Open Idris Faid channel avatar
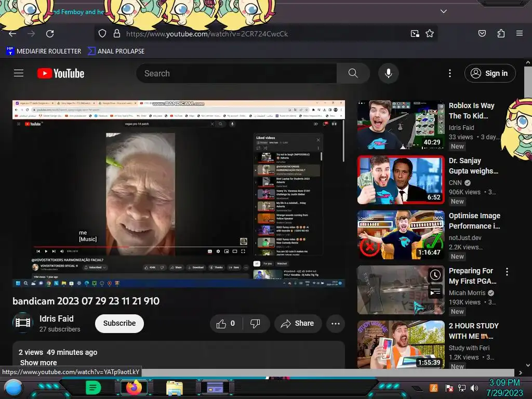Screen dimensions: 532x399 click(23, 322)
